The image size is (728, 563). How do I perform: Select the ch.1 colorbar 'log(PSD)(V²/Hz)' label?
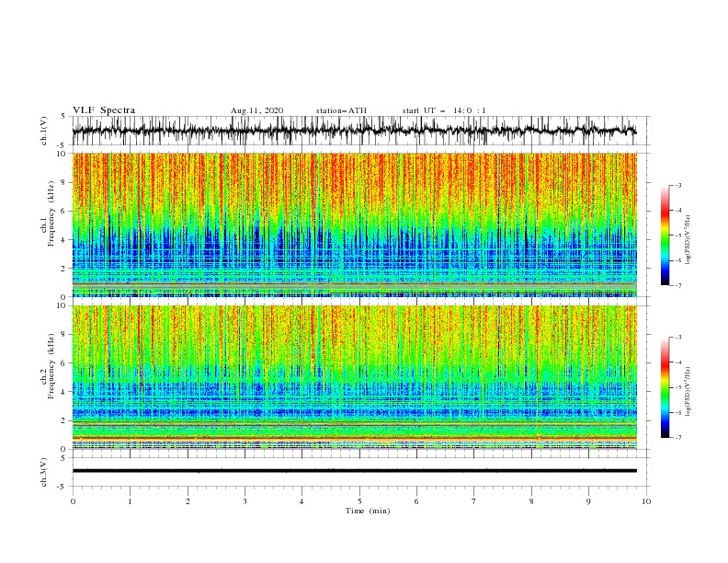pos(688,240)
